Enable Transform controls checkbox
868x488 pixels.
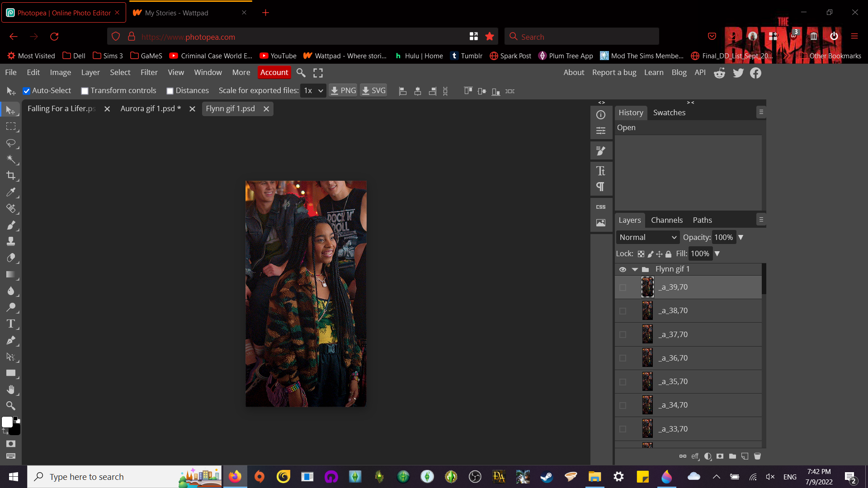click(85, 91)
